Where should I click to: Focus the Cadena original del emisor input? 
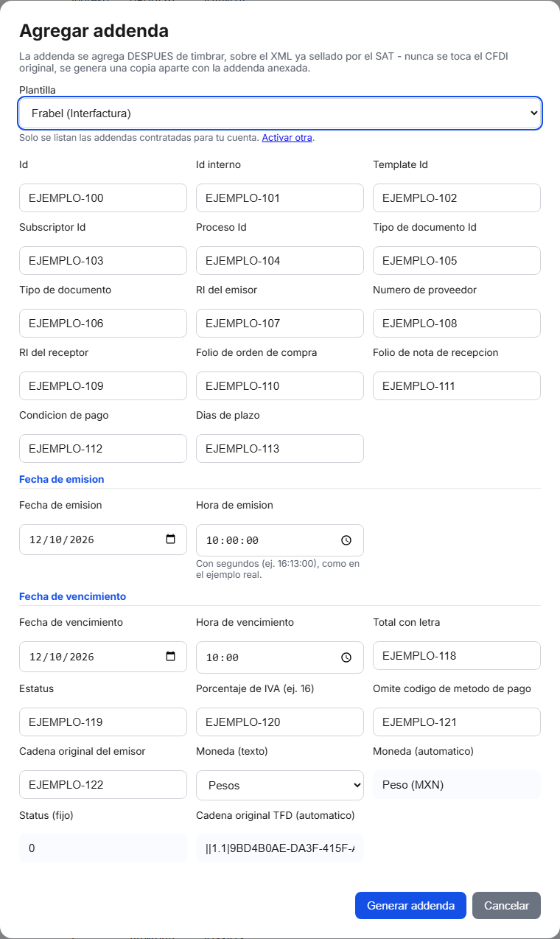pos(103,785)
